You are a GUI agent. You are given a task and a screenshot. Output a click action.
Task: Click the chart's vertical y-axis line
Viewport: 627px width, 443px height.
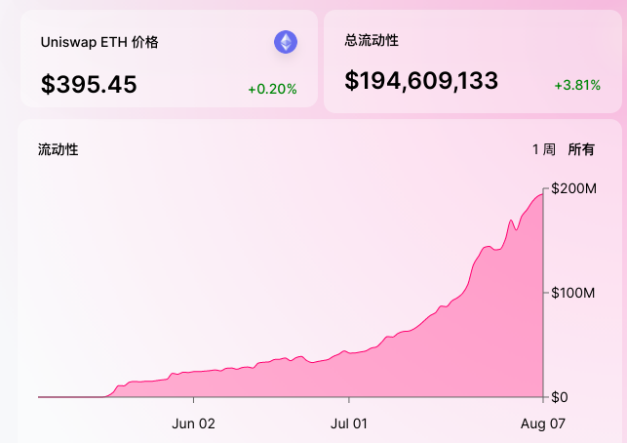point(543,300)
